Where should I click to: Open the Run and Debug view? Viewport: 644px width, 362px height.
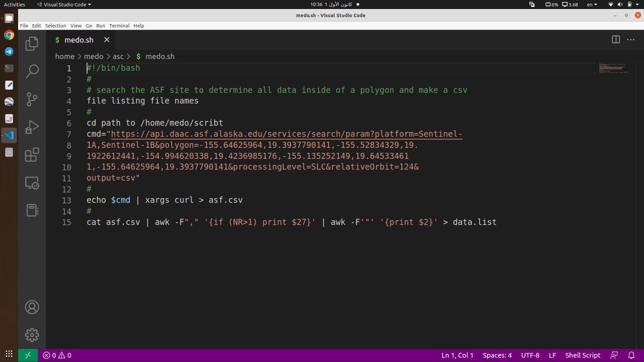pyautogui.click(x=32, y=127)
